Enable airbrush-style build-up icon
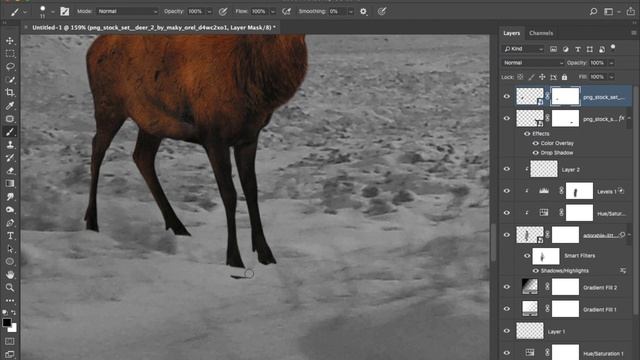The image size is (640, 360). [287, 11]
